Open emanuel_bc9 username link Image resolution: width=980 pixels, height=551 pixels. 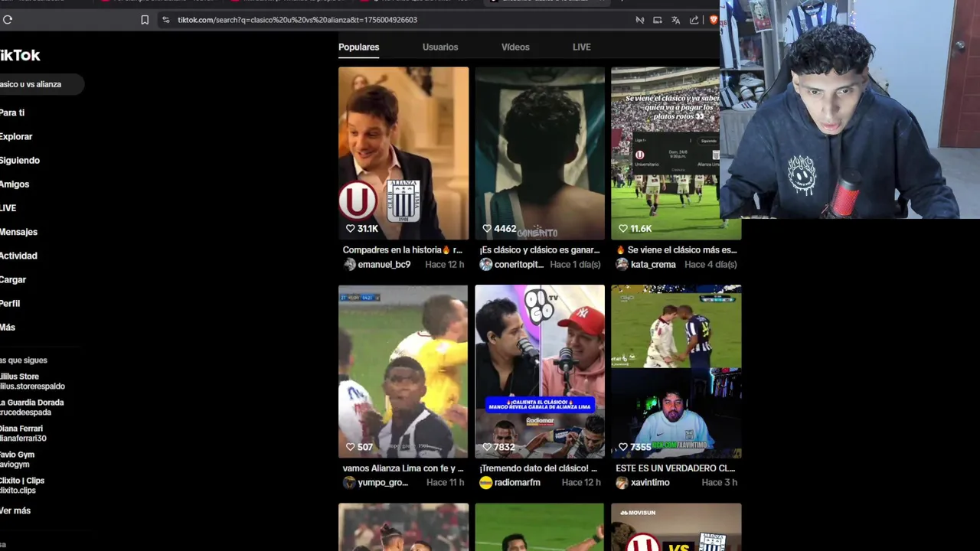point(384,264)
